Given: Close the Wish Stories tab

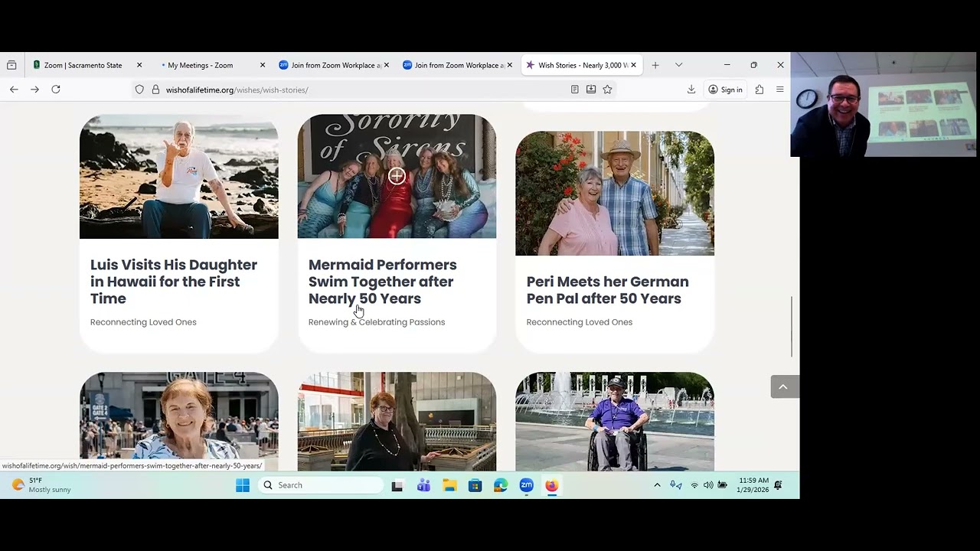Looking at the screenshot, I should [633, 65].
